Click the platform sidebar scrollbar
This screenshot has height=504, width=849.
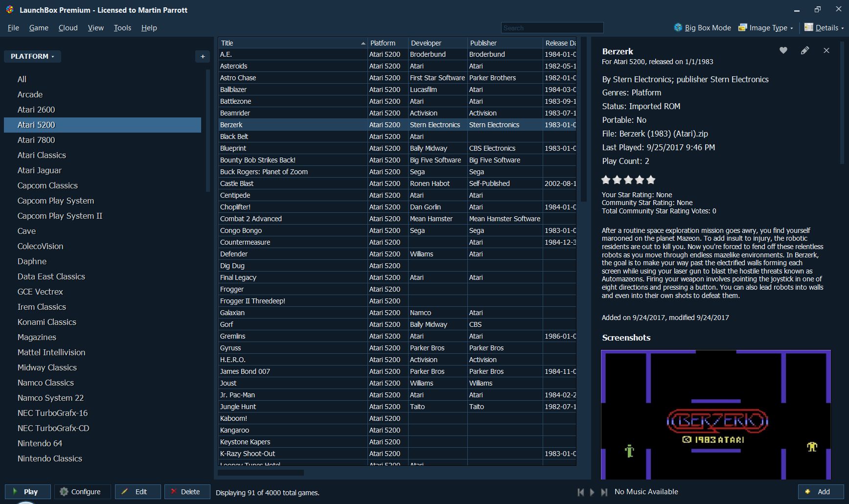(207, 131)
